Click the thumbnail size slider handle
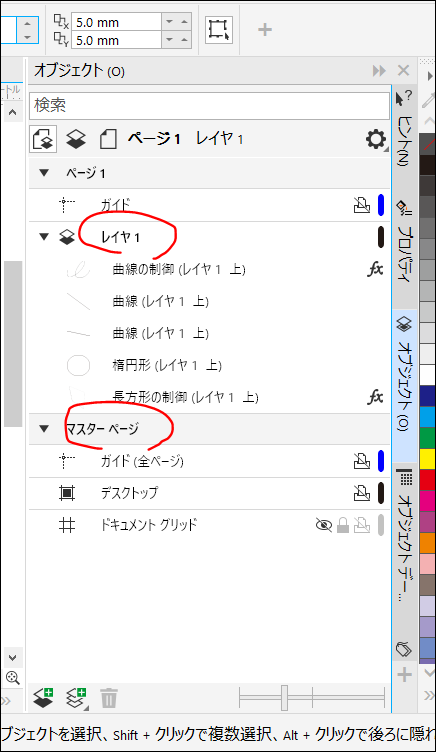This screenshot has height=752, width=436. coord(284,698)
